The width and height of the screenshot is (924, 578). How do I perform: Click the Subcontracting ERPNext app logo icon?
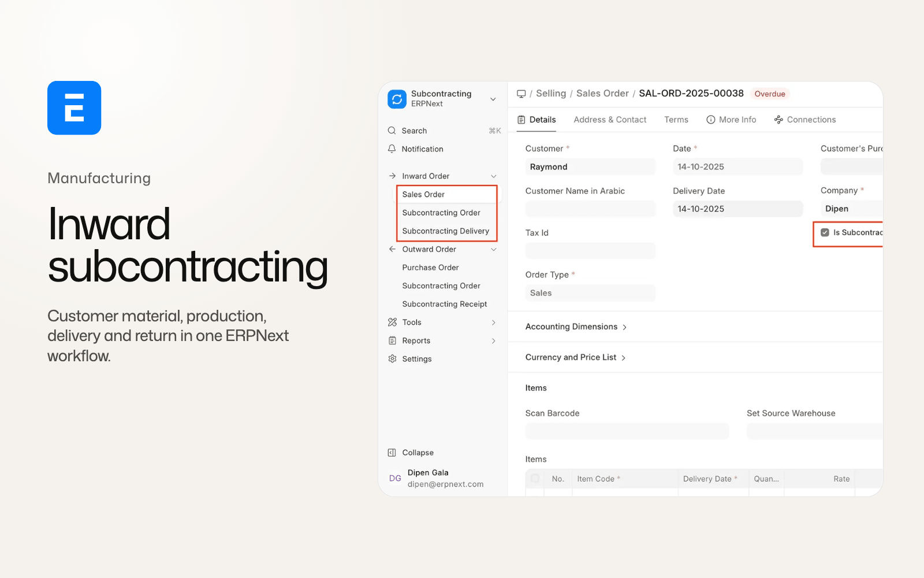397,99
